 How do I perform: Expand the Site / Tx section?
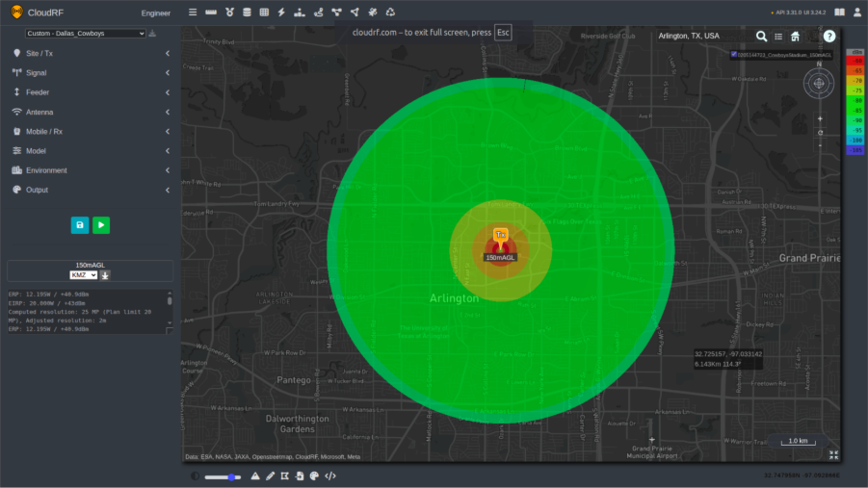tap(91, 53)
